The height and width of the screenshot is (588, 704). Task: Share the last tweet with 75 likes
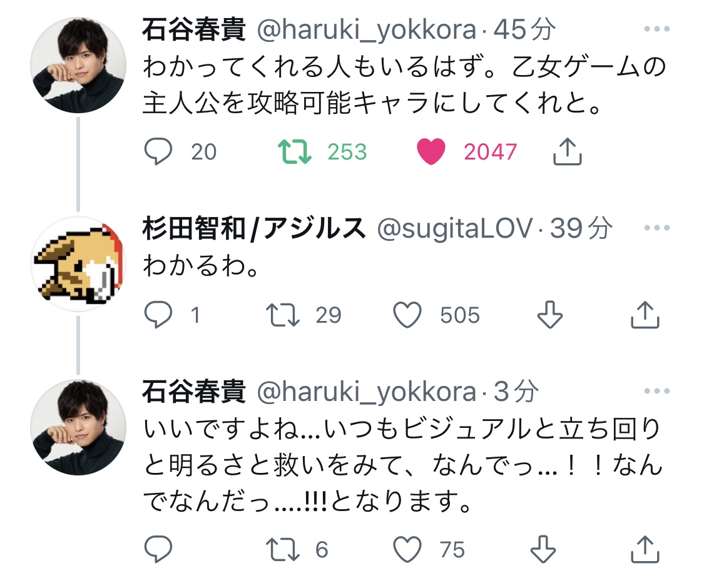point(645,550)
